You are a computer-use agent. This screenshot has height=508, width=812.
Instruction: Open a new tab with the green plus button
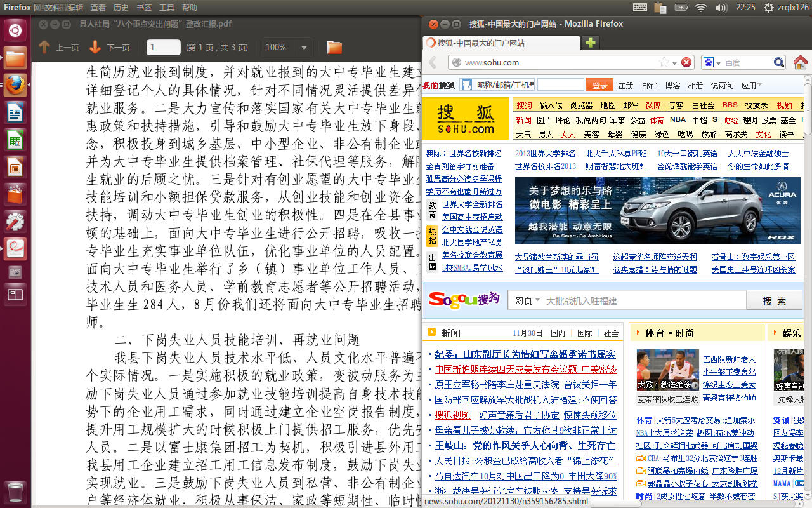coord(591,43)
